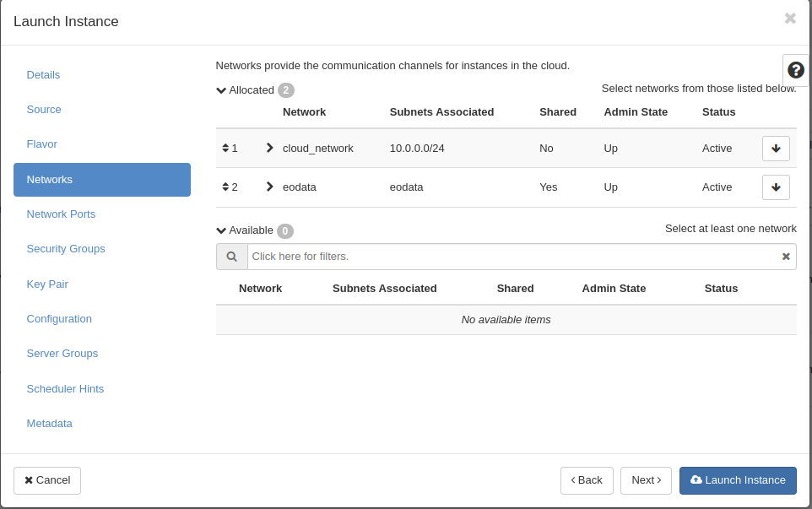
Task: Open the Server Groups step
Action: 62,354
